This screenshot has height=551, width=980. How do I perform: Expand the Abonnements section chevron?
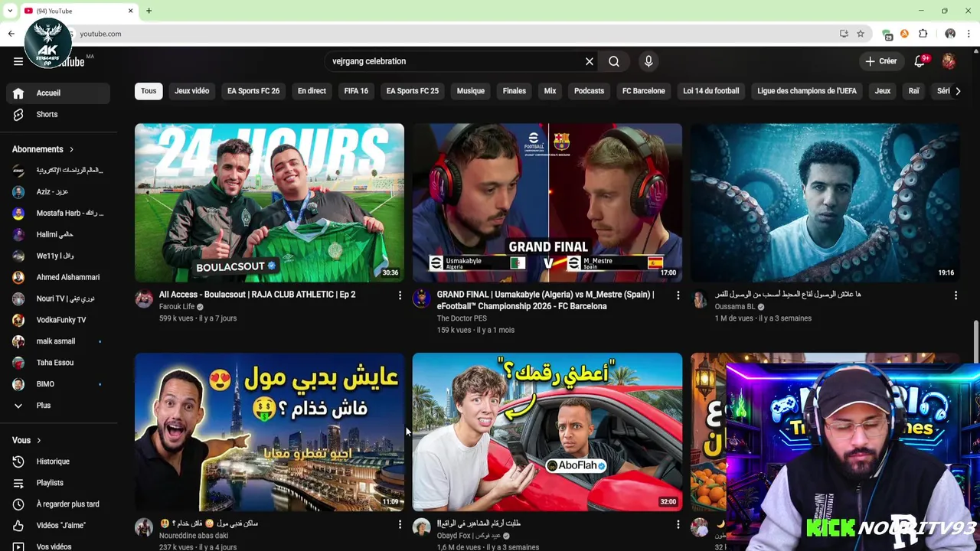[x=71, y=149]
